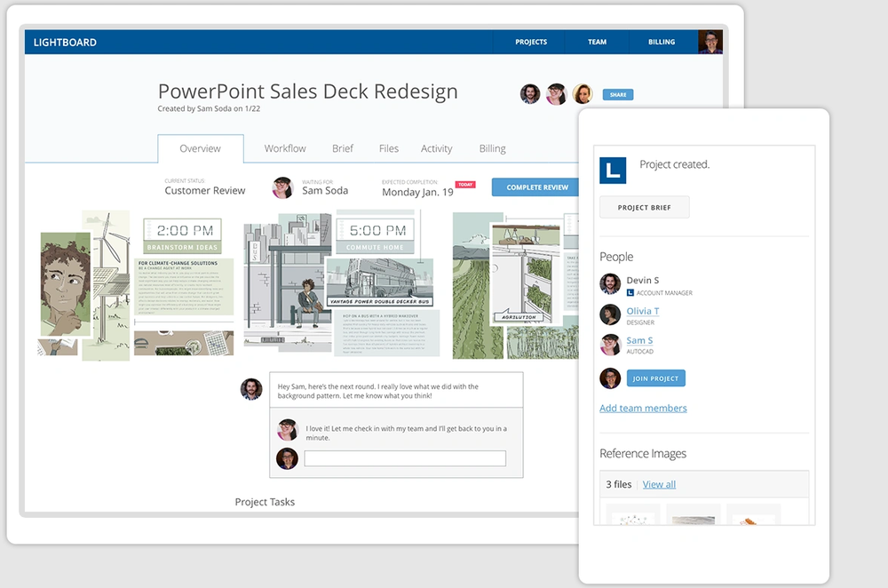Image resolution: width=888 pixels, height=588 pixels.
Task: Click avatar beside 'I love it' reply
Action: click(x=288, y=430)
